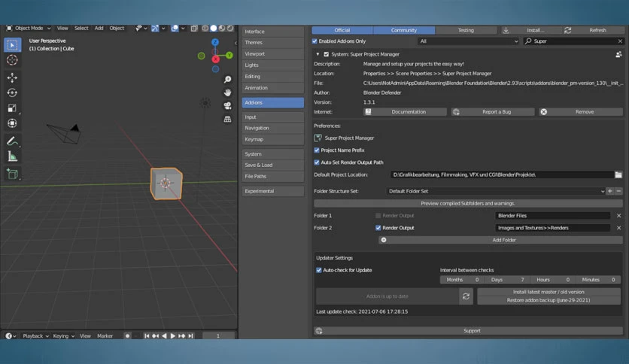Play animation in reverse
629x364 pixels.
tap(164, 336)
